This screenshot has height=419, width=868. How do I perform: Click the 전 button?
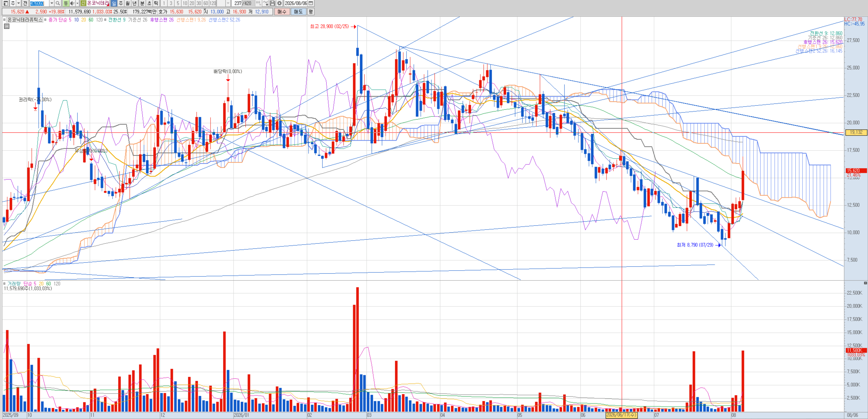click(25, 3)
